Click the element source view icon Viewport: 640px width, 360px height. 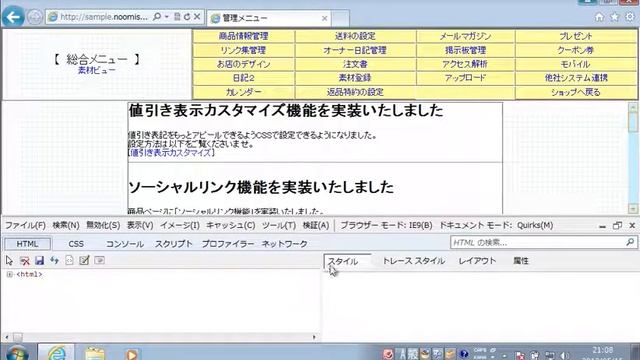pyautogui.click(x=69, y=260)
